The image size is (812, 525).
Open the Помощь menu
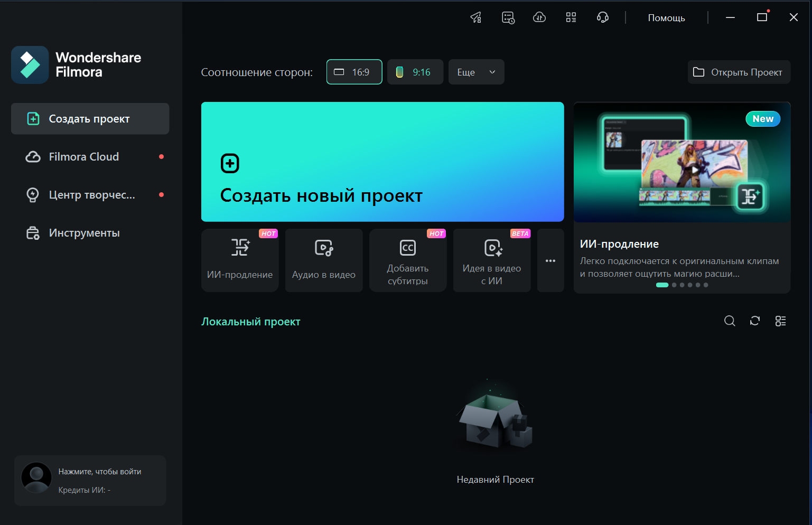coord(667,18)
